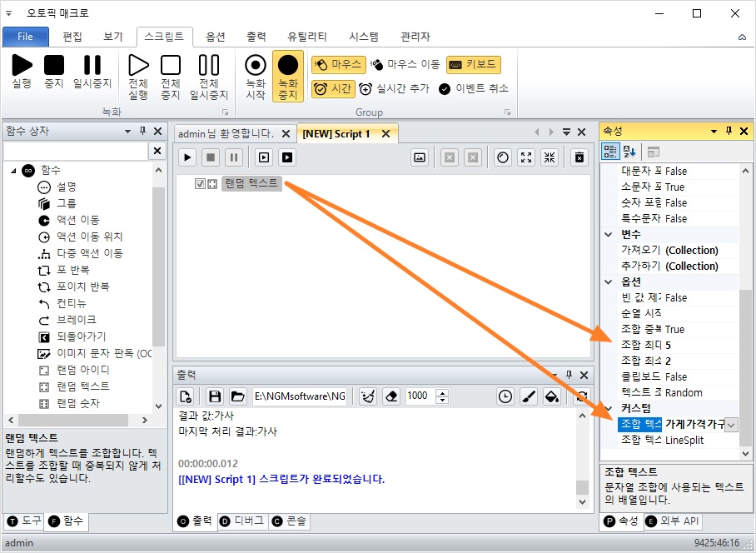
Task: Select 랜덤 숫자 in function tree
Action: tap(78, 403)
